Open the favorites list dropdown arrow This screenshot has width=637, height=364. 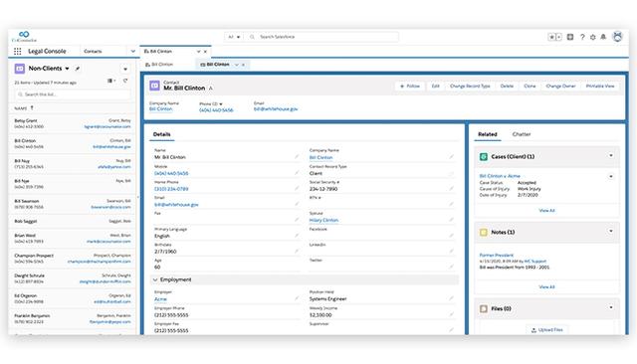559,37
